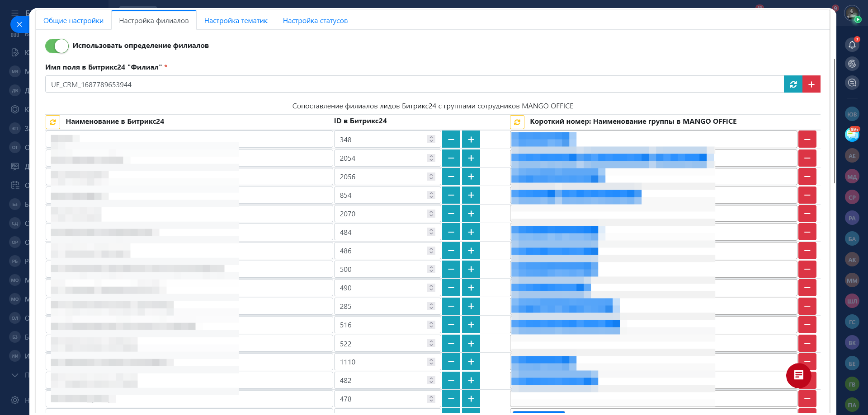Open notifications bell in right sidebar
This screenshot has height=415, width=868.
[852, 45]
